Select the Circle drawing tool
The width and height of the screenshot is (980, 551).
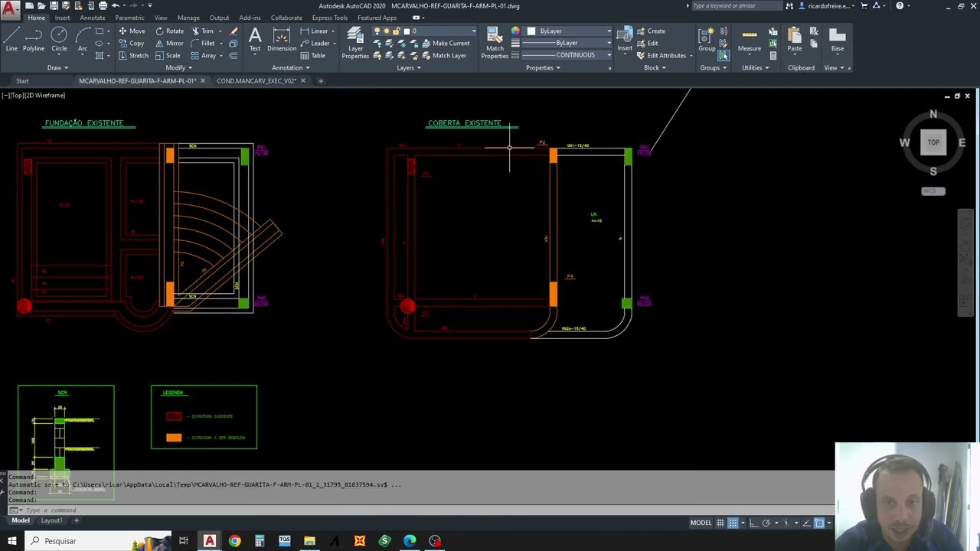tap(59, 40)
